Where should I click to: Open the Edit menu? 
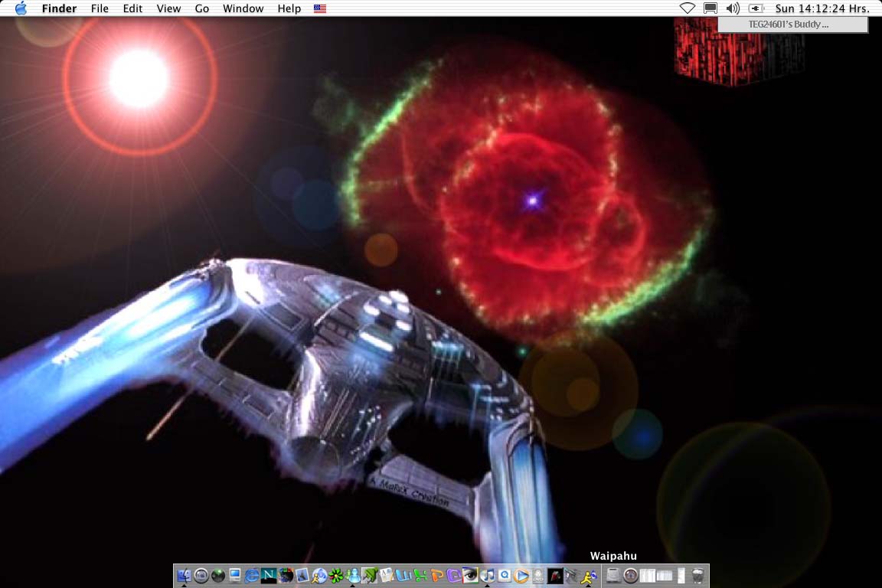(132, 8)
